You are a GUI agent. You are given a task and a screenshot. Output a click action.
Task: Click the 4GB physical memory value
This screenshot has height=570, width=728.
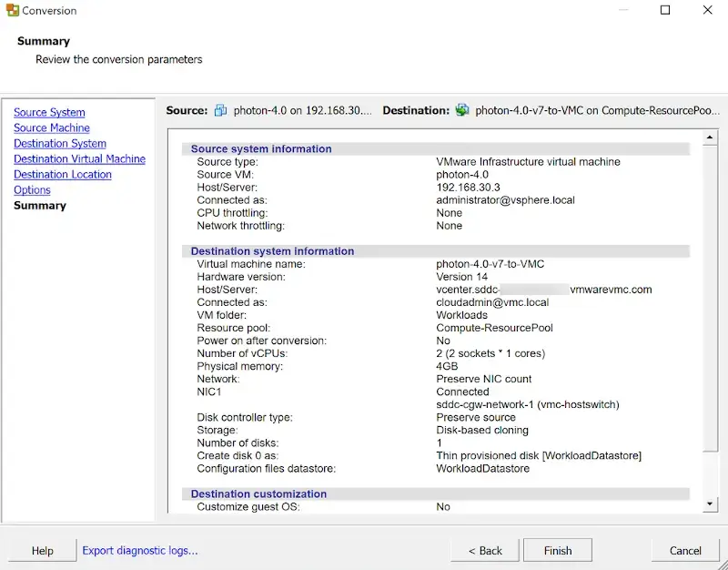coord(447,366)
